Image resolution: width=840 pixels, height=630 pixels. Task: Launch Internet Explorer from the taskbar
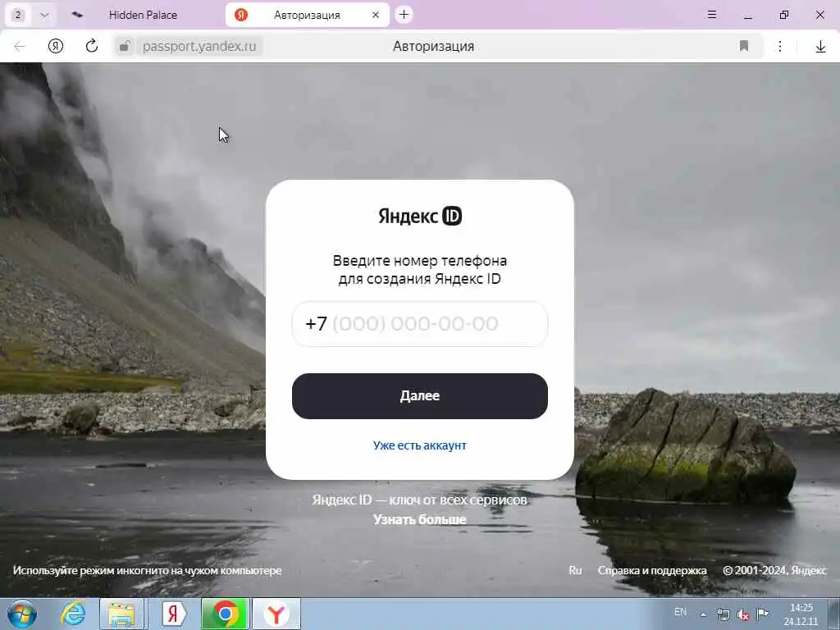[73, 614]
